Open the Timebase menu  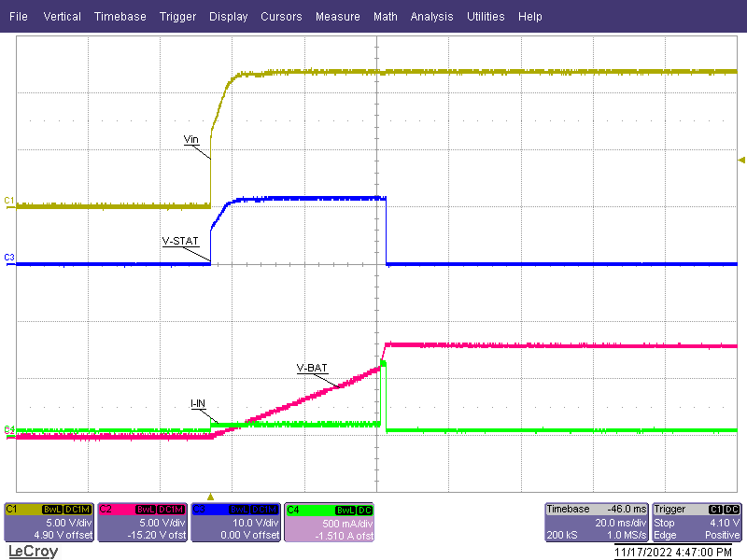click(120, 16)
